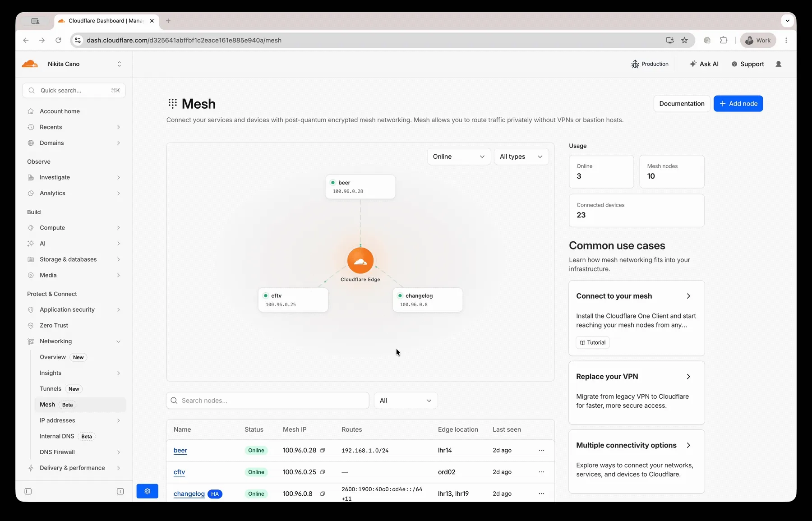Expand Delivery & performance menu
Image resolution: width=812 pixels, height=521 pixels.
coord(74,468)
